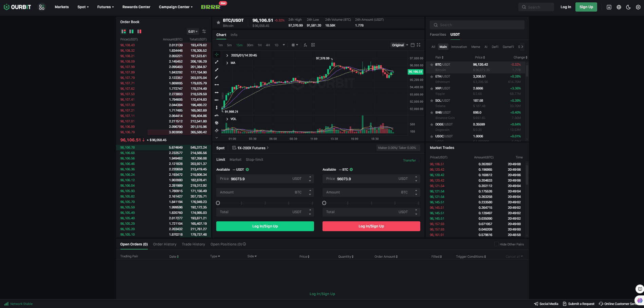644x308 pixels.
Task: Click the Transfer link
Action: tap(409, 160)
